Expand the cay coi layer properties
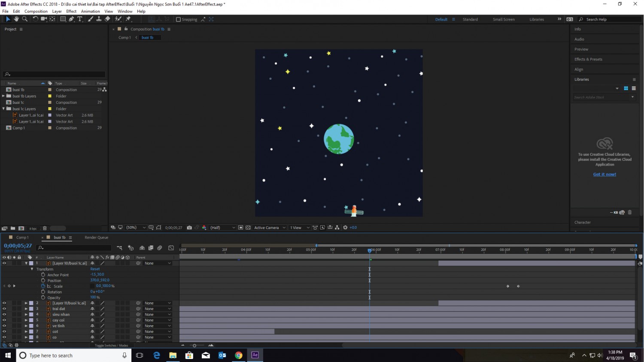The height and width of the screenshot is (362, 644). point(26,320)
